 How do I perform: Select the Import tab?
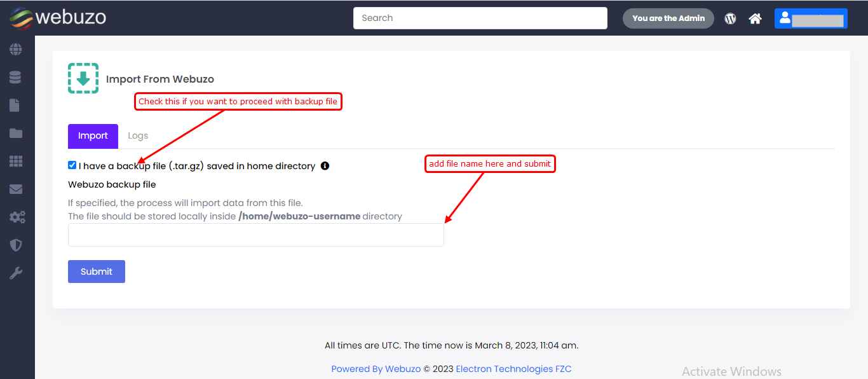point(93,136)
